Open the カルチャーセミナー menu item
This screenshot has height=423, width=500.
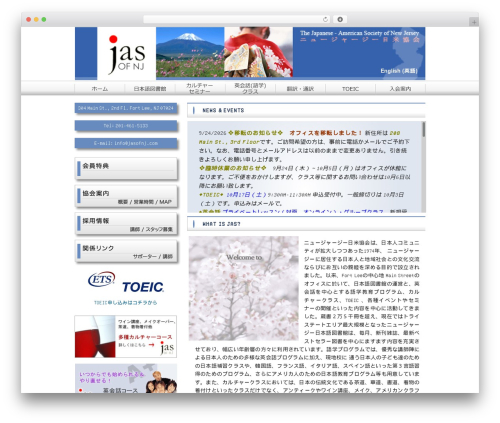click(x=200, y=88)
